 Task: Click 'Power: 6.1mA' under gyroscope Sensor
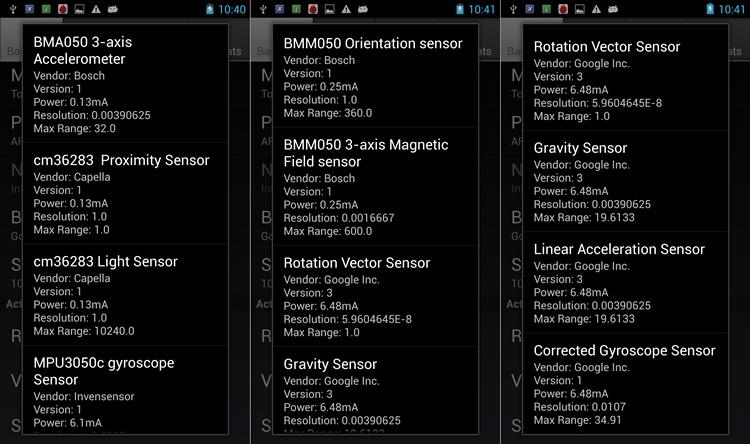(67, 423)
